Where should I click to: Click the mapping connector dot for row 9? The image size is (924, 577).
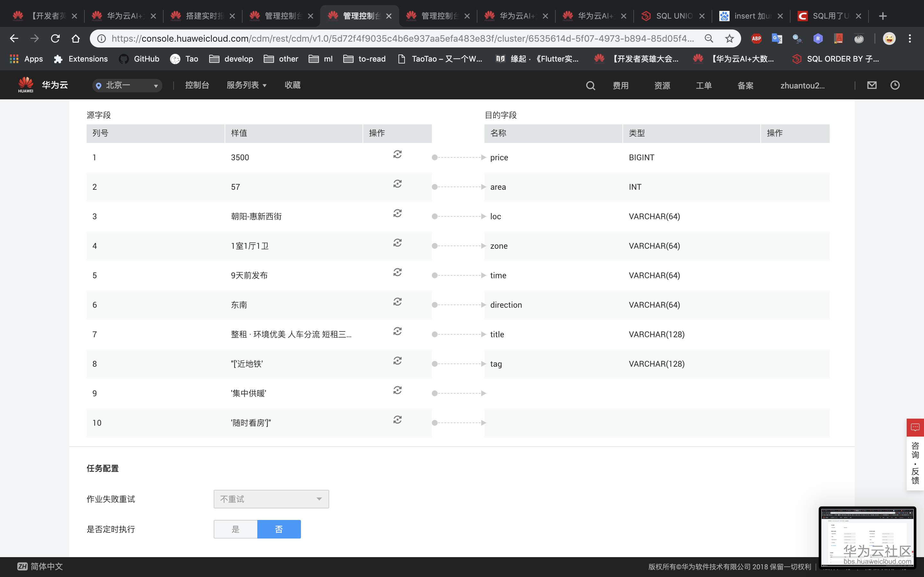click(x=434, y=393)
